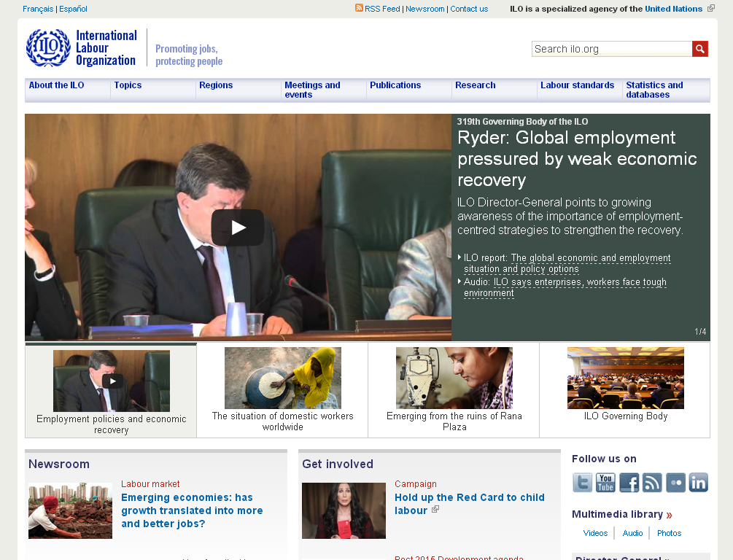Open the global economic and employment situation report
Viewport: 733px width, 560px height.
coord(567,263)
